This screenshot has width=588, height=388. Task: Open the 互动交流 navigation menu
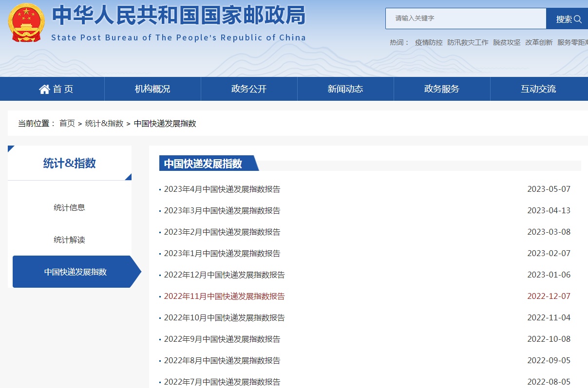click(538, 89)
